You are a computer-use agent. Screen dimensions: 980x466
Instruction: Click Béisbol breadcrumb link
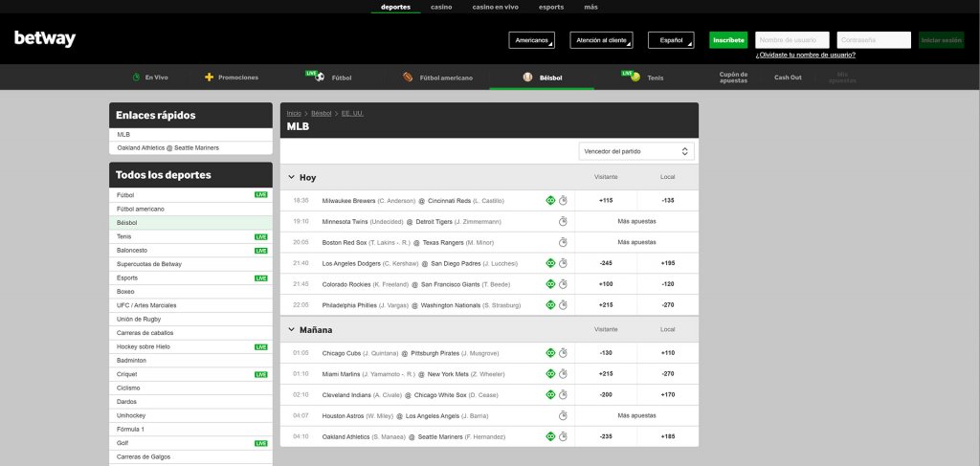click(x=322, y=114)
